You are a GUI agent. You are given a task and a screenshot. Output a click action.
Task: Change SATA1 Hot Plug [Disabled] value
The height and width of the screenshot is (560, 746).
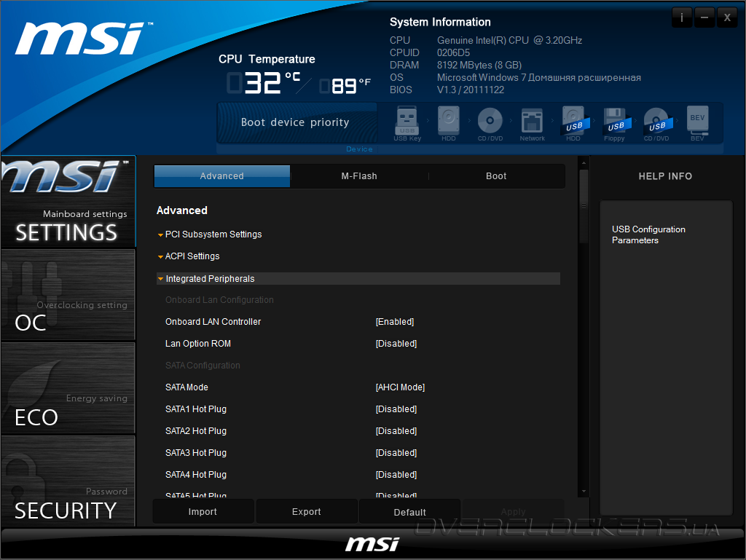click(396, 409)
